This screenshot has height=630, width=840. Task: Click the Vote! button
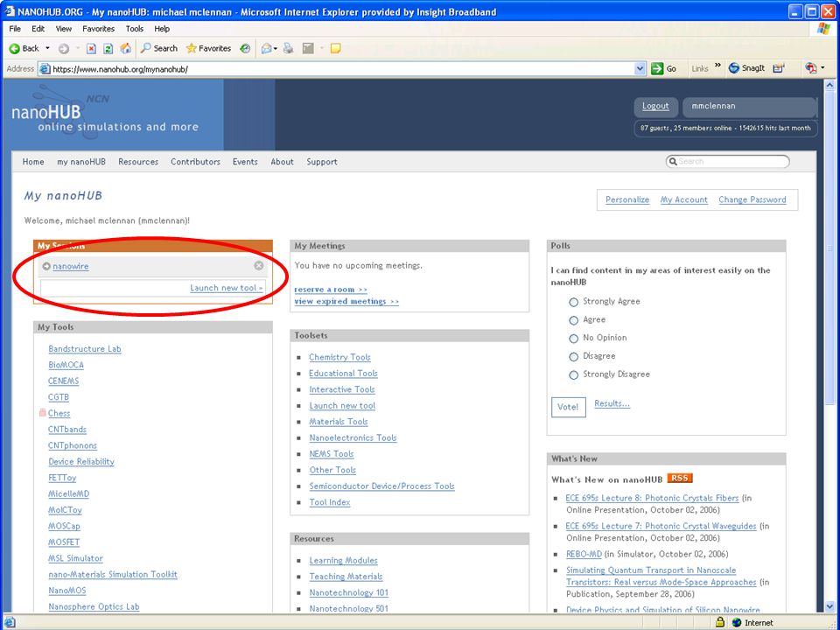pyautogui.click(x=569, y=407)
